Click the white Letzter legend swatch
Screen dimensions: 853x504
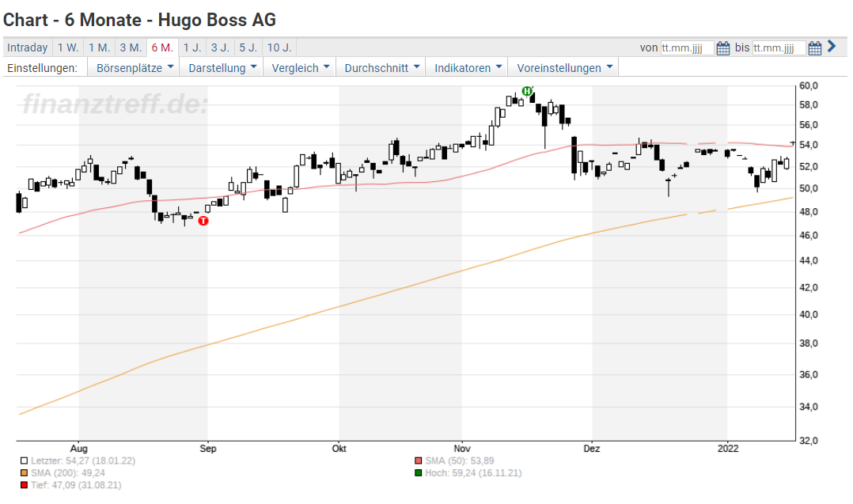(x=24, y=460)
